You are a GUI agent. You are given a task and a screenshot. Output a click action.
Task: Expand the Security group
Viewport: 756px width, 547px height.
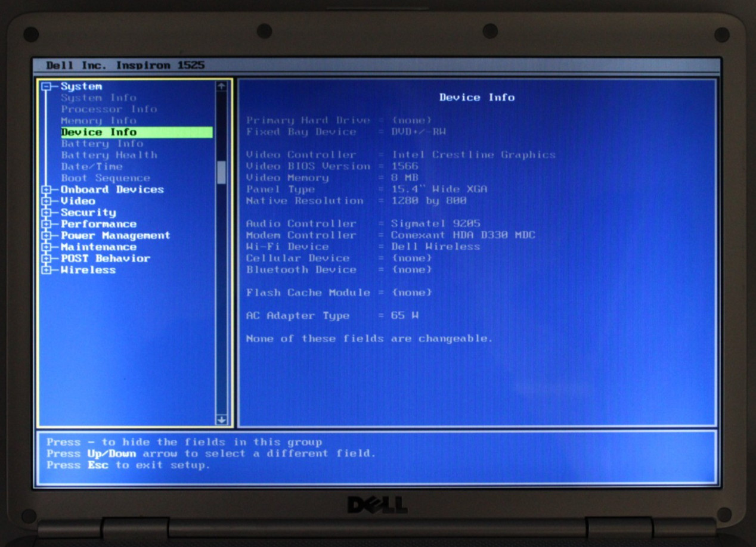pos(46,213)
